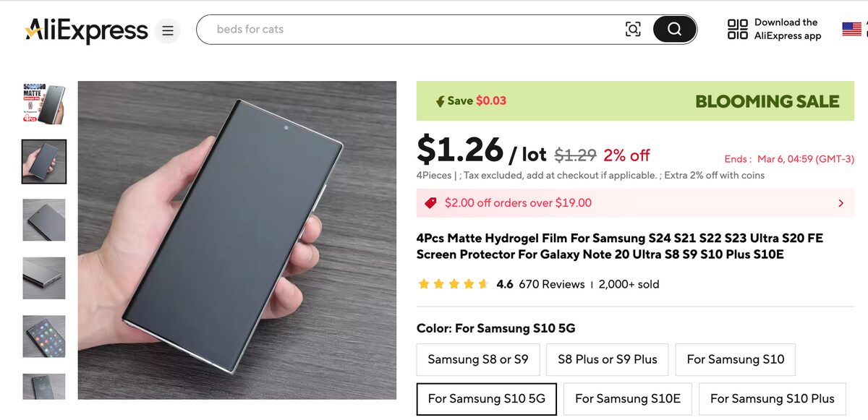Click the BLOOMING SALE banner
868x420 pixels.
click(766, 101)
